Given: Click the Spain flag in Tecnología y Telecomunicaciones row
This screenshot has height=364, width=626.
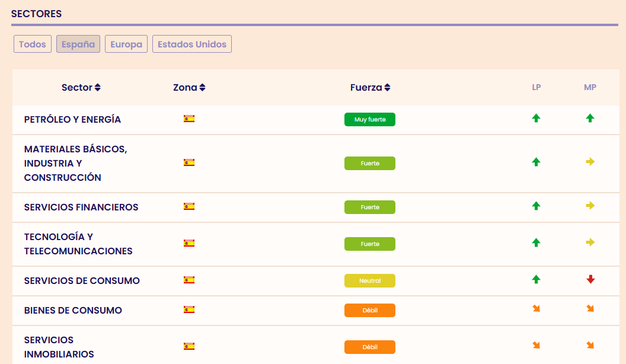Looking at the screenshot, I should coord(189,243).
